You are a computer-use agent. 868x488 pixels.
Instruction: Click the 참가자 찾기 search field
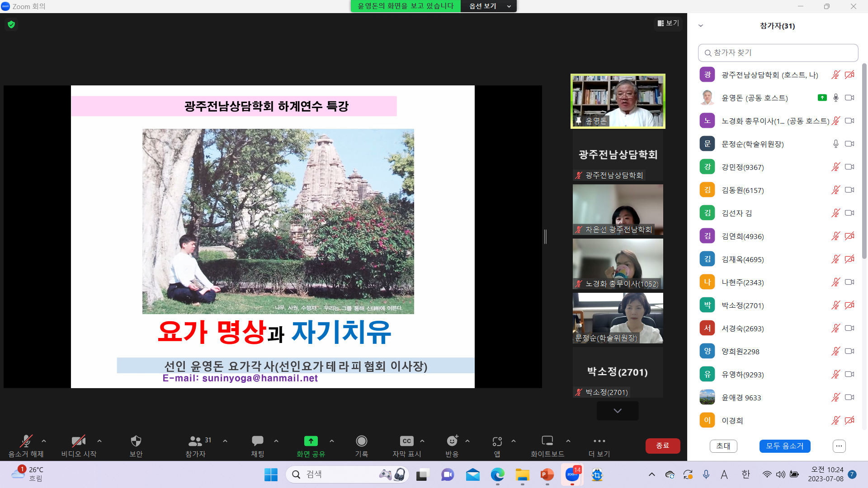[x=778, y=53]
